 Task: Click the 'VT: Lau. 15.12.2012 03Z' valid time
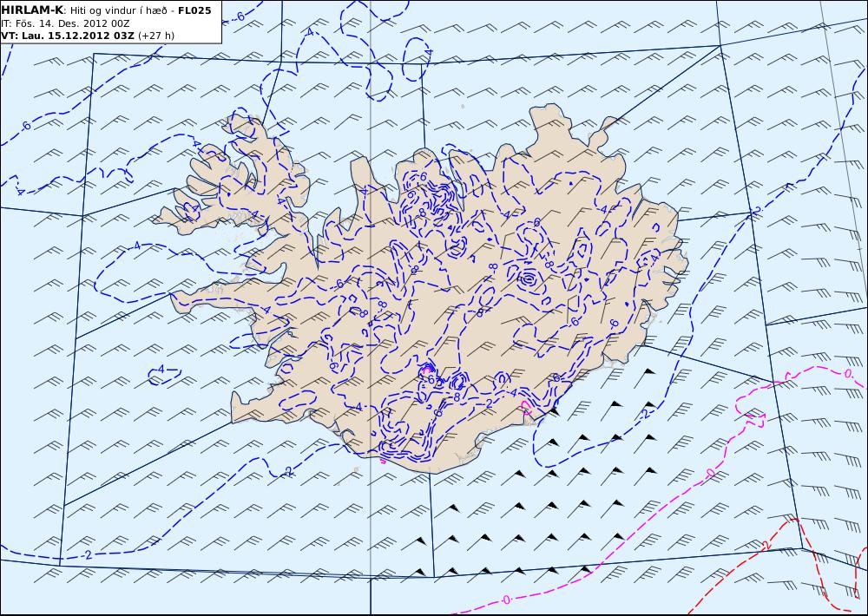coord(68,36)
